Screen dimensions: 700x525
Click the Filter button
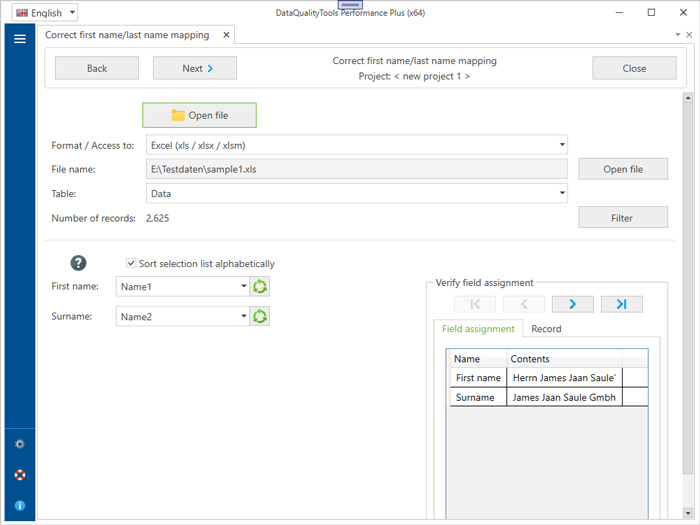pos(622,217)
